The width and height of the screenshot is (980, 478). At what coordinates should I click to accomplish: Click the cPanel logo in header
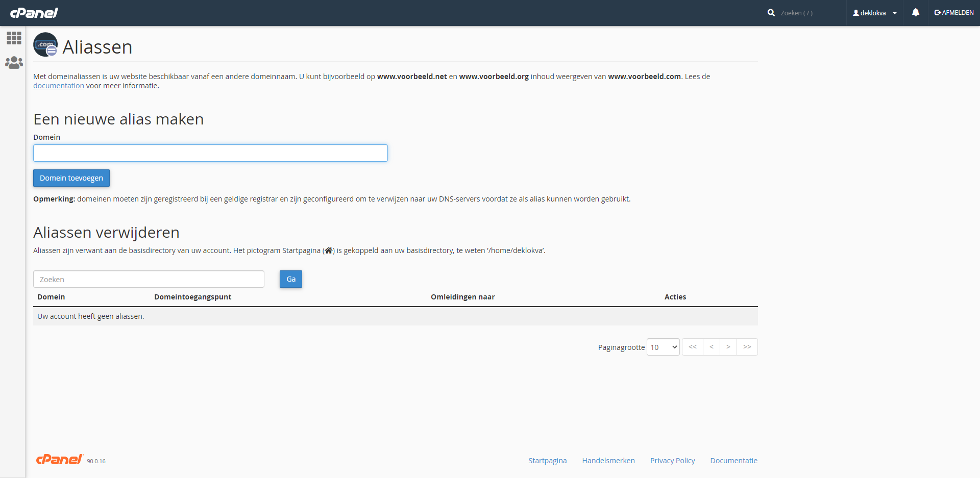click(34, 13)
